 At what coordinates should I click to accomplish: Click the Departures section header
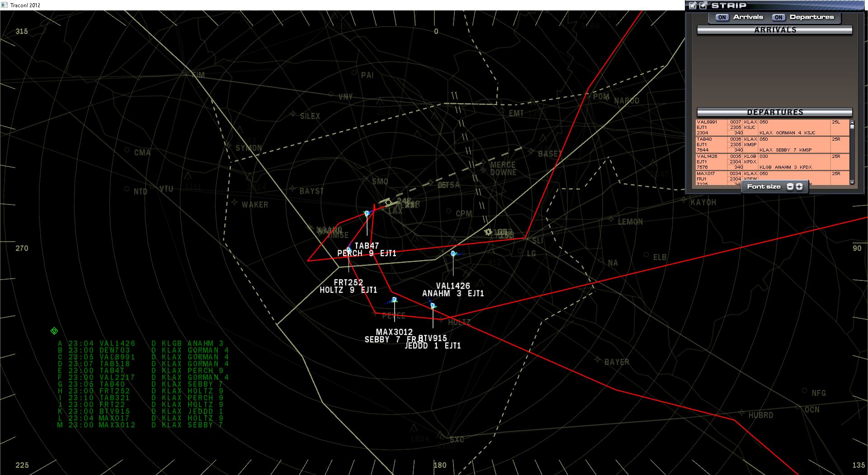[774, 112]
